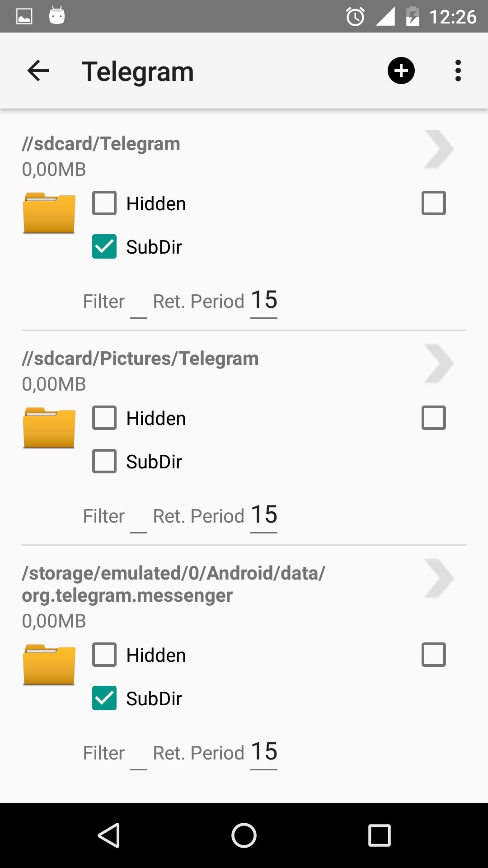The width and height of the screenshot is (488, 868).
Task: Uncheck SubDir for //sdcard/Telegram
Action: coord(104,246)
